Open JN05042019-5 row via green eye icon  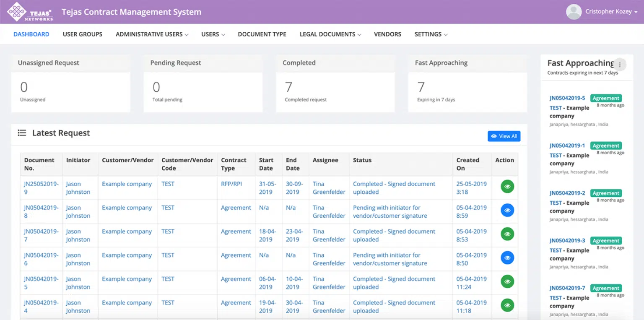507,281
